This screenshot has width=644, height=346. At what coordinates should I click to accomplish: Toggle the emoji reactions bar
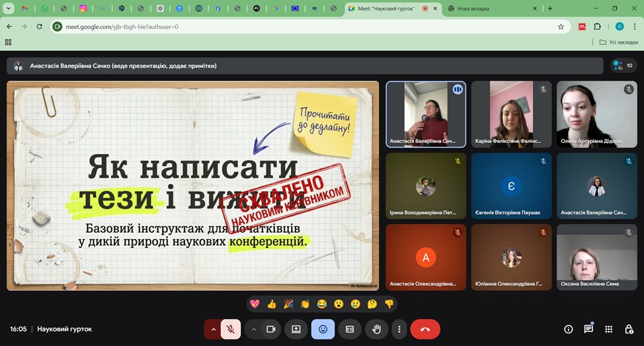click(x=323, y=329)
